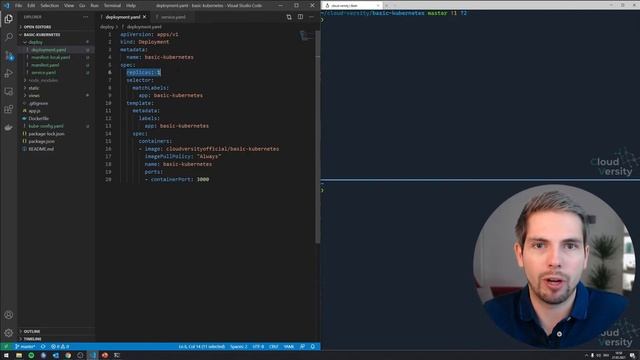Open the Go menu

[x=82, y=6]
